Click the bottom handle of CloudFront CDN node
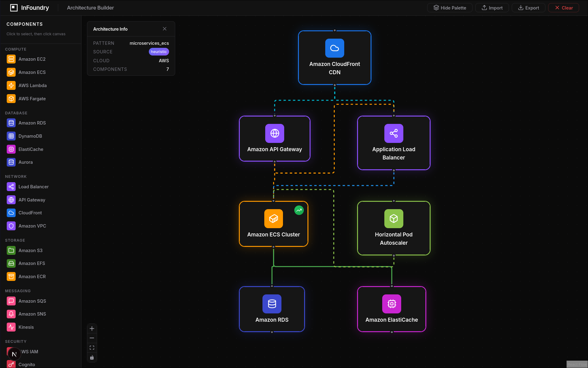Image resolution: width=588 pixels, height=368 pixels. coord(334,85)
